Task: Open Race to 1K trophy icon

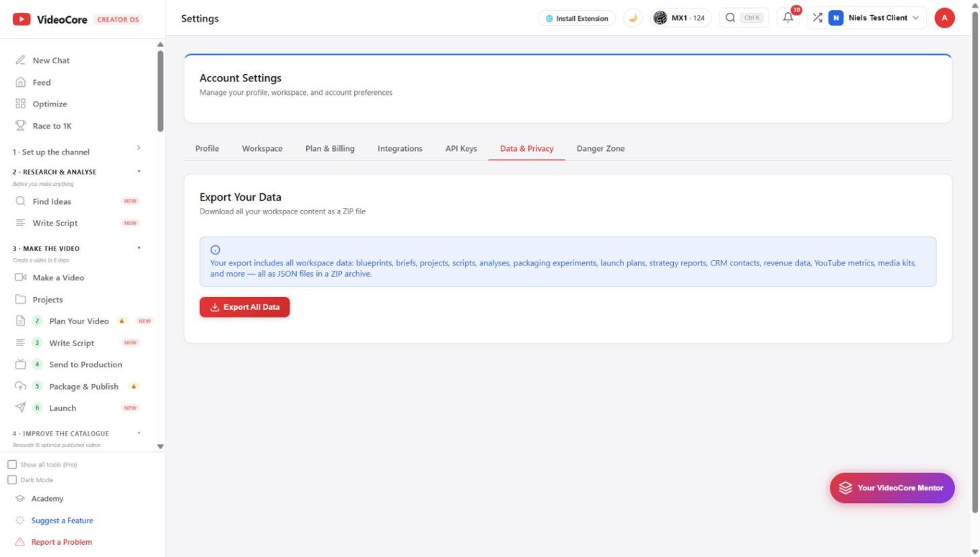Action: point(20,126)
